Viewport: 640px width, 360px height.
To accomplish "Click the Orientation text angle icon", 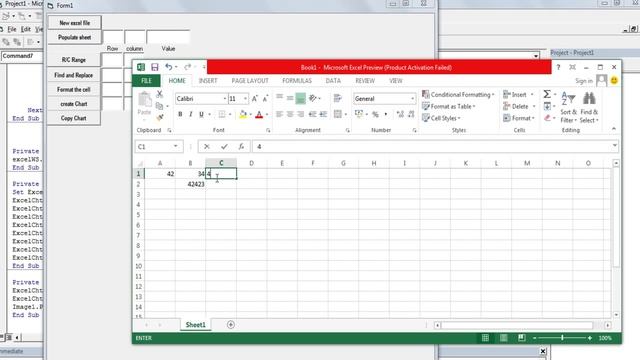I will click(313, 98).
